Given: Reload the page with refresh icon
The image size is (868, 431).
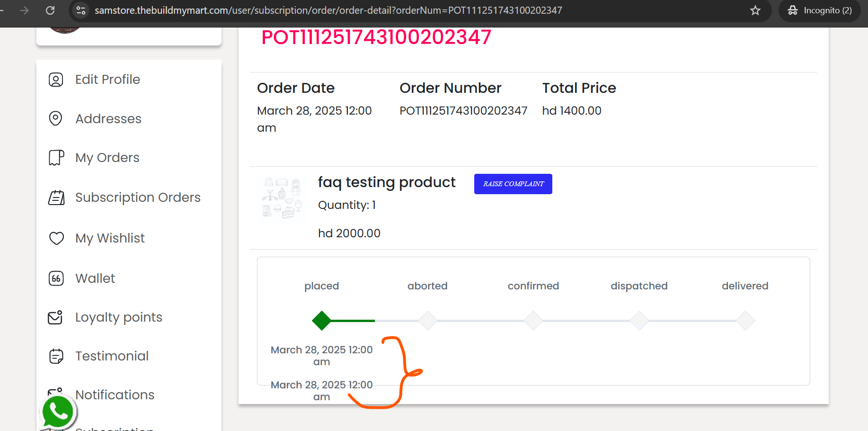Looking at the screenshot, I should tap(50, 10).
